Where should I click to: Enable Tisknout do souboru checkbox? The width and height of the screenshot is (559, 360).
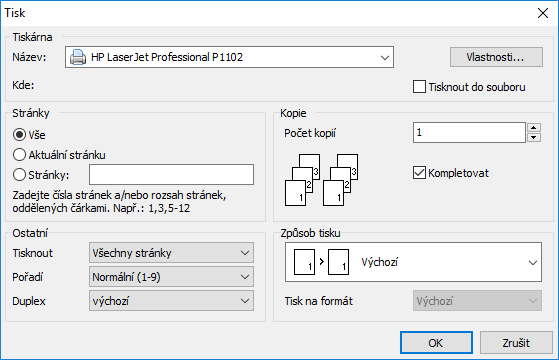419,87
